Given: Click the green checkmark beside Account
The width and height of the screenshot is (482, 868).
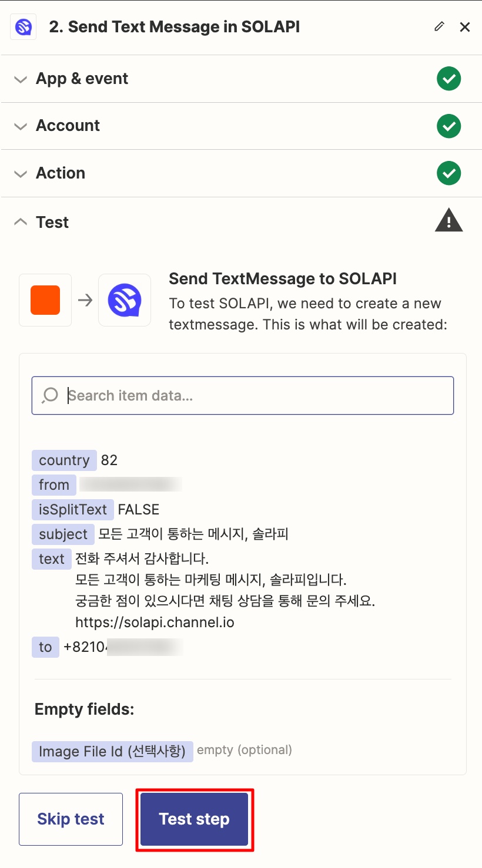Looking at the screenshot, I should pos(449,126).
